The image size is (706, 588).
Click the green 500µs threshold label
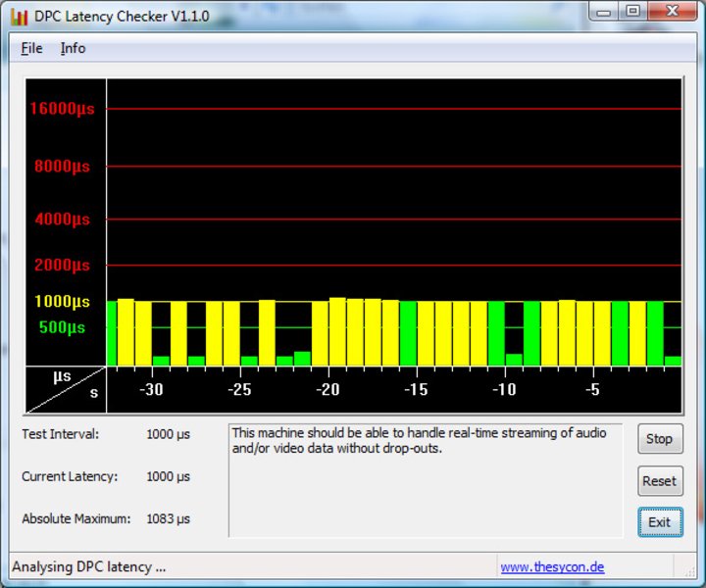coord(62,327)
